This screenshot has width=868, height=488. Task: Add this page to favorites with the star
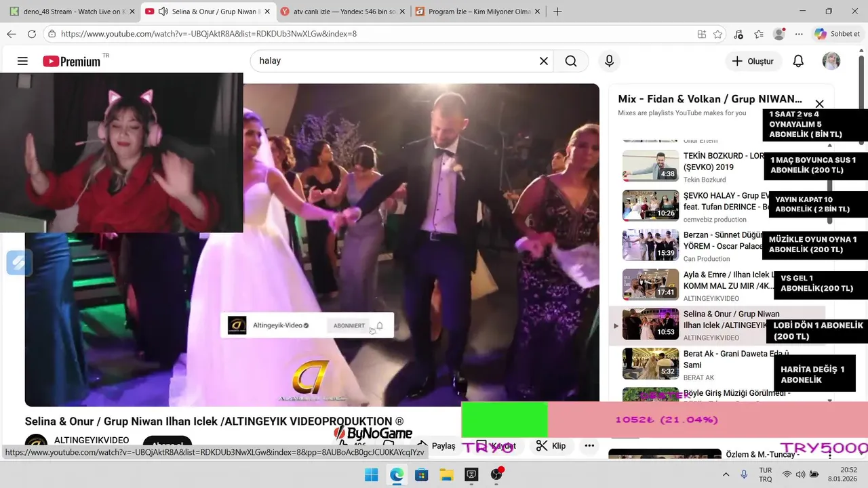[x=717, y=34]
